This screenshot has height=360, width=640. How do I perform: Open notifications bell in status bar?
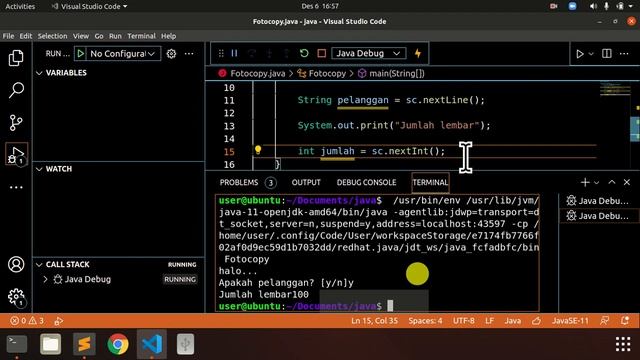click(x=625, y=321)
